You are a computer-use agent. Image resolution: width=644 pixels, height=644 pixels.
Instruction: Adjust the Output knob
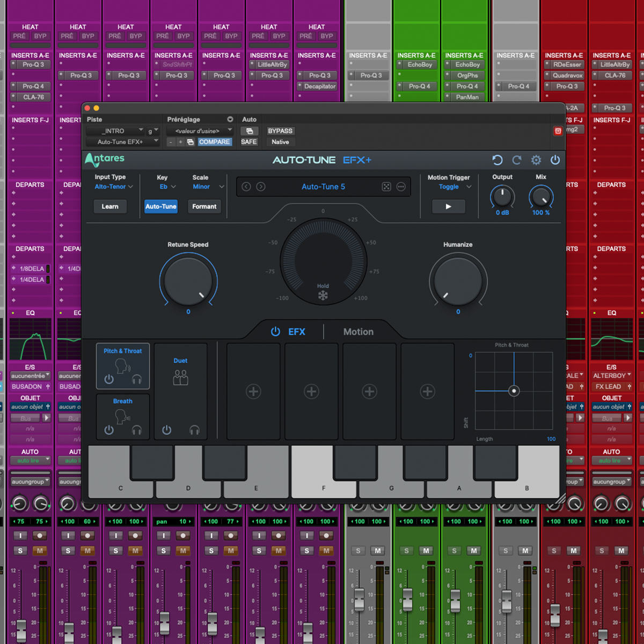click(502, 197)
